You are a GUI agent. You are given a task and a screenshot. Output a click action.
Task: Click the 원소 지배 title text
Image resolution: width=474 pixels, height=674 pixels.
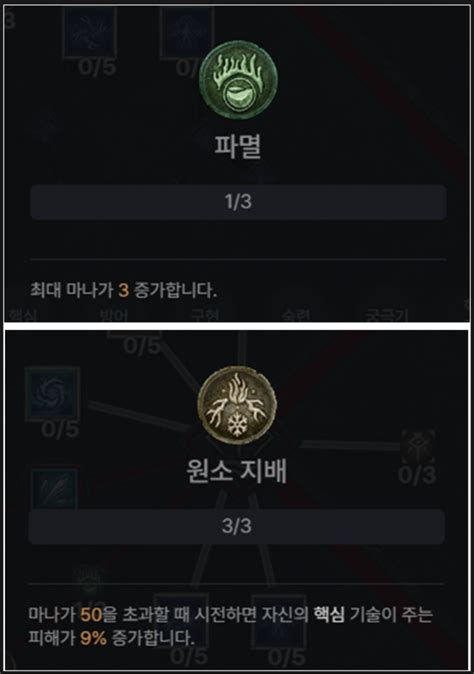pyautogui.click(x=236, y=471)
